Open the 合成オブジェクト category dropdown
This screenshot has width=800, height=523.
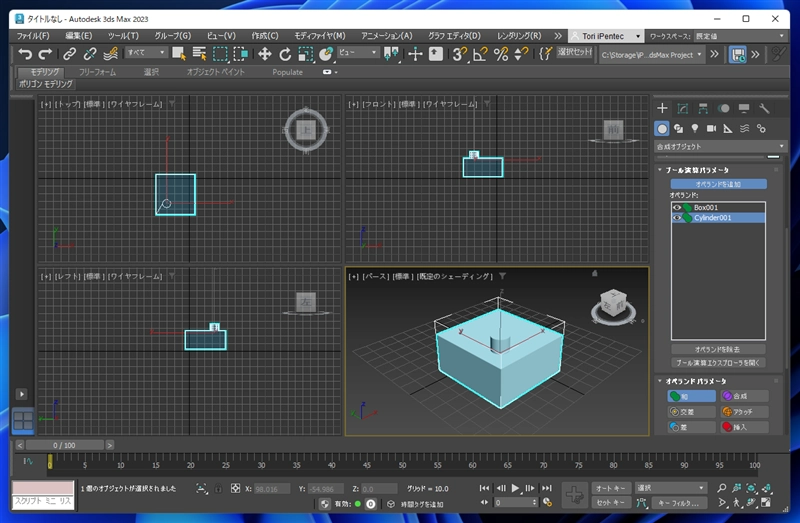point(720,146)
